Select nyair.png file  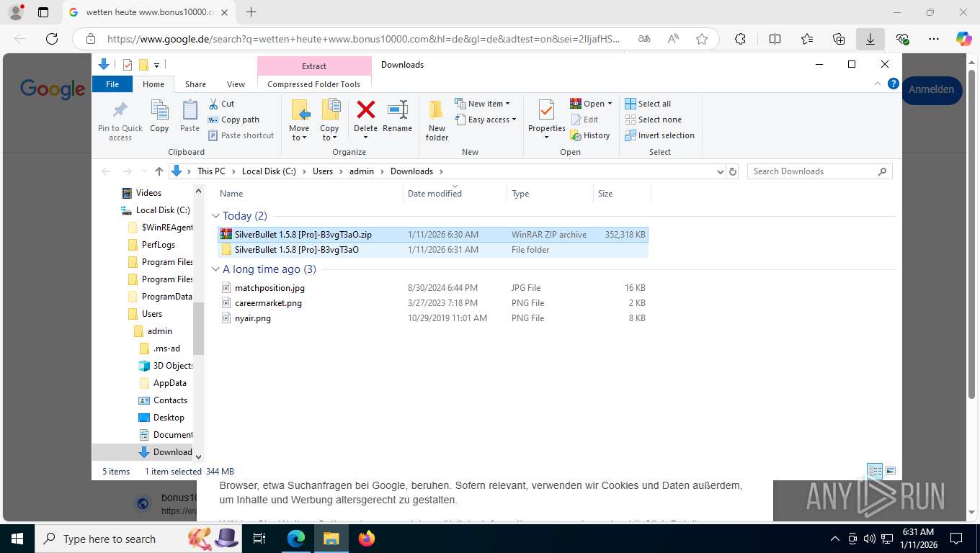coord(433,318)
